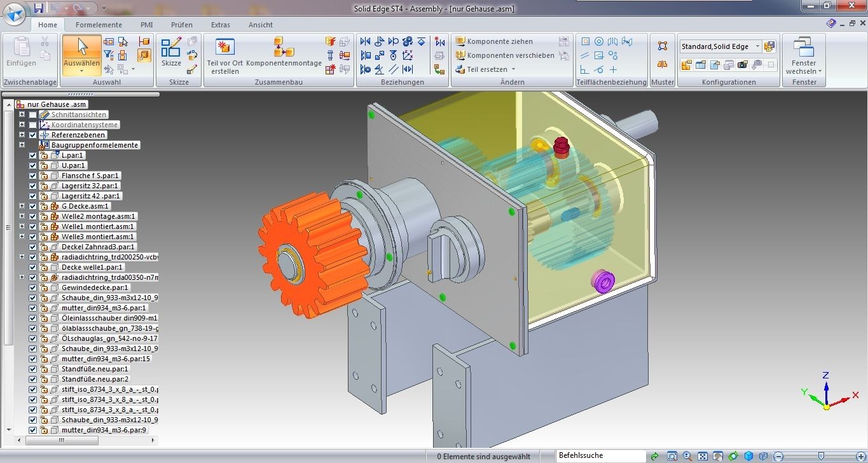Click the Fenster wechseln icon

pos(804,48)
